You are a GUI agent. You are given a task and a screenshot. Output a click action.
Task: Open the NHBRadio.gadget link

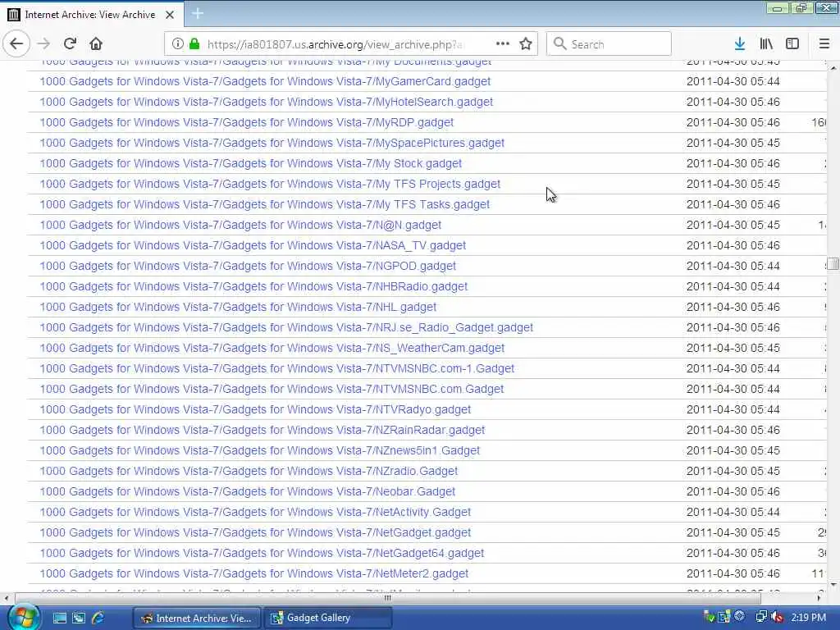[253, 286]
